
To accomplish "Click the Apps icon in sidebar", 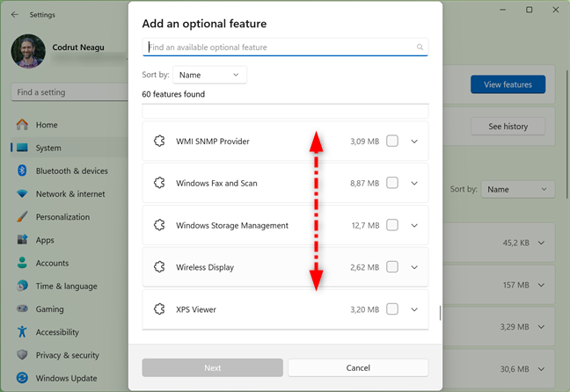I will click(x=22, y=239).
